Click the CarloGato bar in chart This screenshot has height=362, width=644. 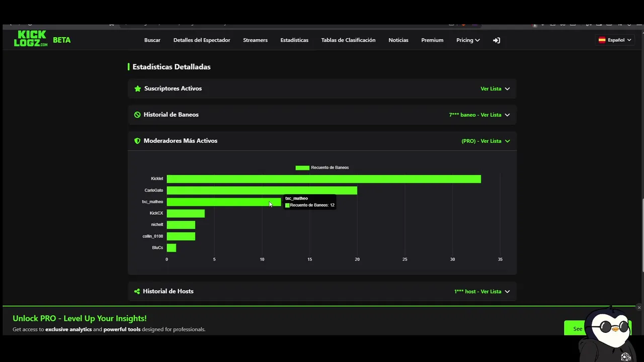pos(262,191)
